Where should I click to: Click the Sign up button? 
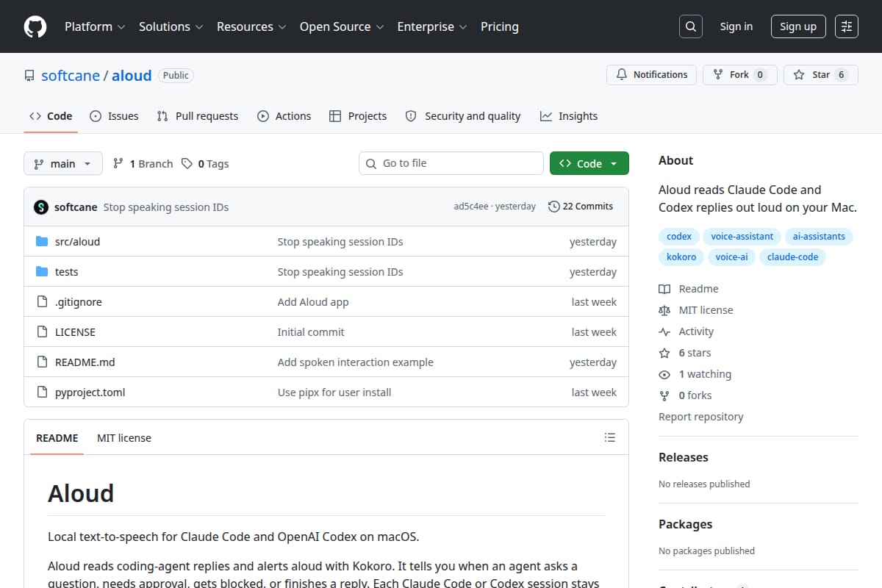[798, 26]
